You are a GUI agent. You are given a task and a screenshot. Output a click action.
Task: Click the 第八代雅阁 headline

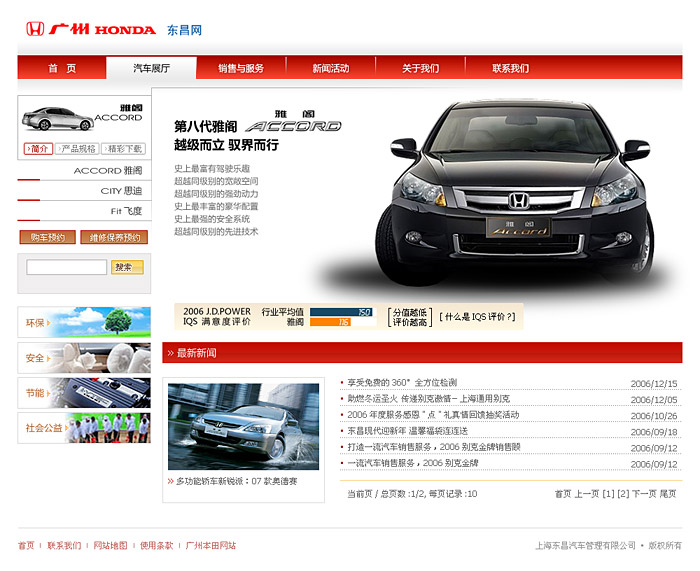point(205,126)
